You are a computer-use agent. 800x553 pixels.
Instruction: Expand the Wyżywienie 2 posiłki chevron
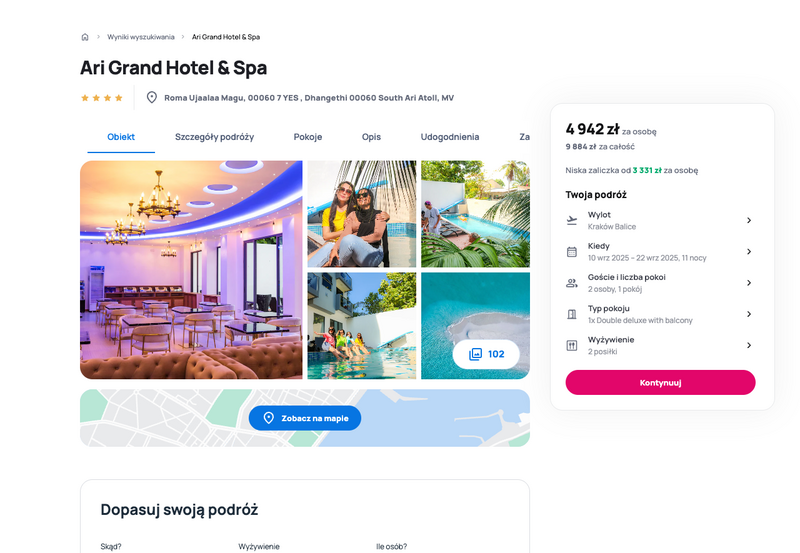(x=749, y=345)
